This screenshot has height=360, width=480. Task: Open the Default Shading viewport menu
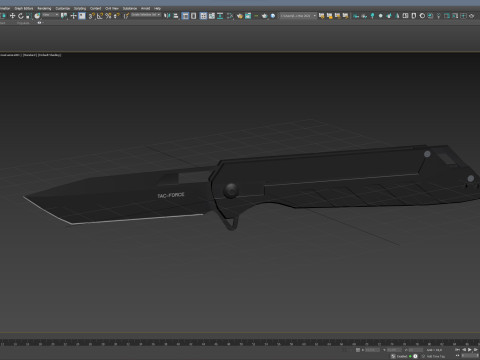[49, 55]
